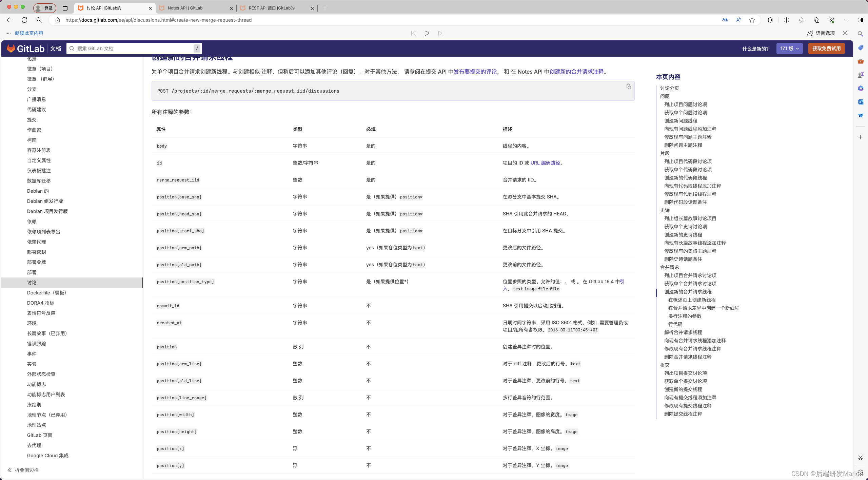This screenshot has width=868, height=480.
Task: Jump to multiline comment parameters section
Action: (685, 316)
